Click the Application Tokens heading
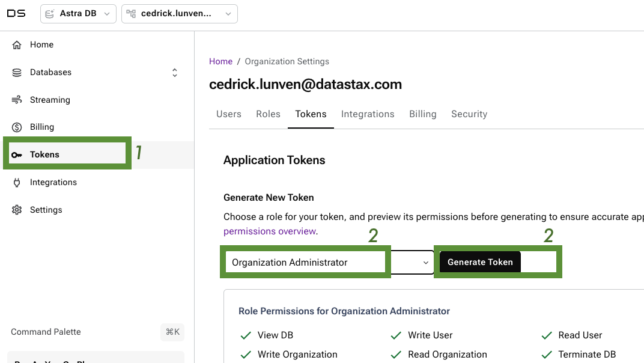 274,160
